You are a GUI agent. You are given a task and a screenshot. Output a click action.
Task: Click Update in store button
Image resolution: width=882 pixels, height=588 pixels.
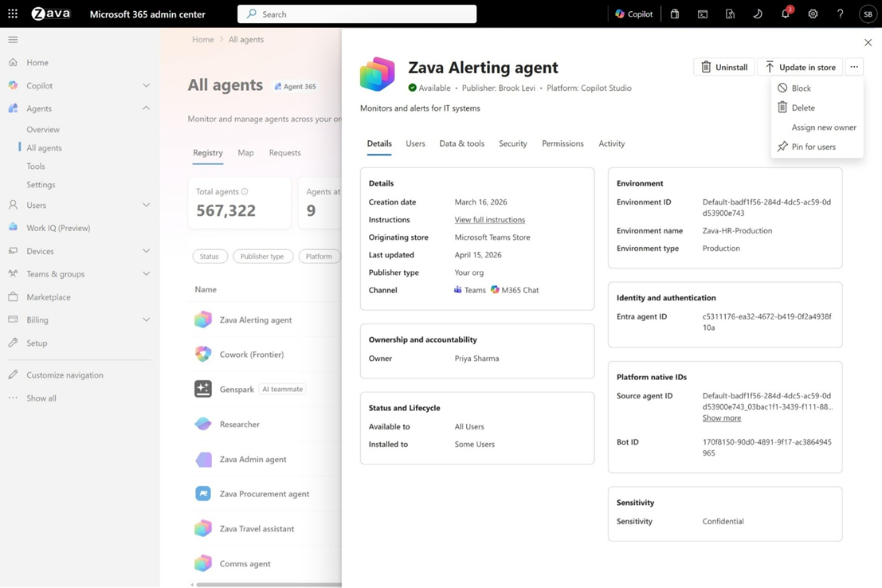tap(800, 67)
